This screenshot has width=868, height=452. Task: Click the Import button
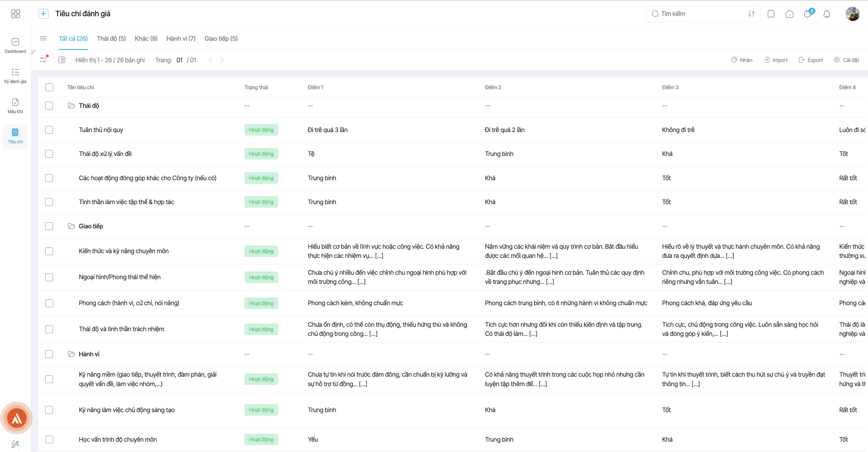(776, 60)
